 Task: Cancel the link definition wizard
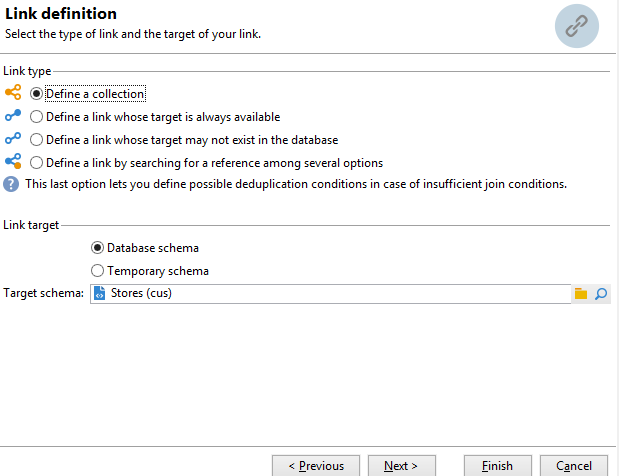tap(574, 466)
